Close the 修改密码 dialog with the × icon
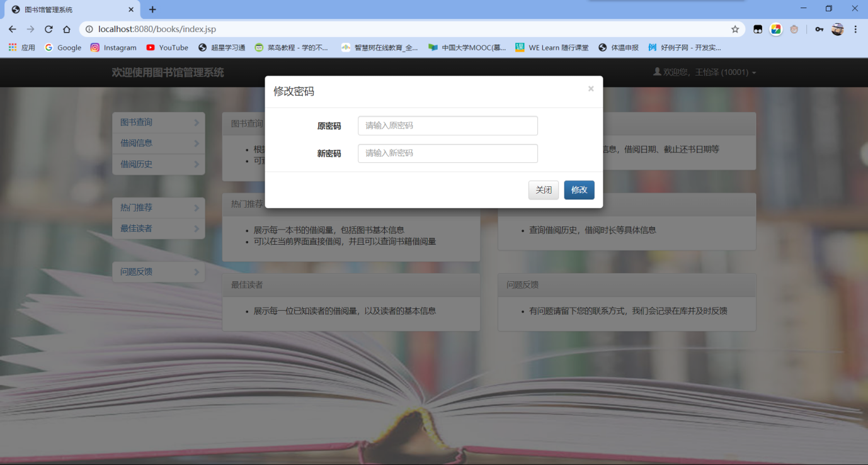Screen dimensions: 868x465 (591, 89)
